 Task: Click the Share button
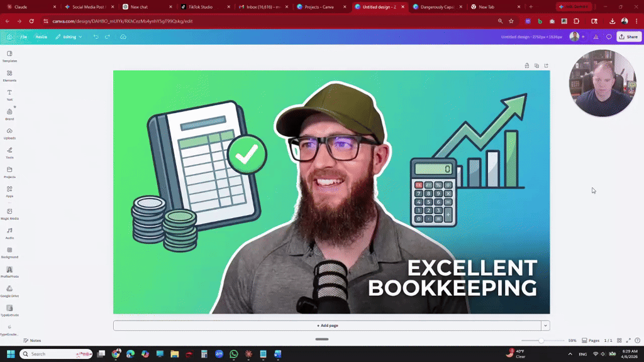coord(629,36)
